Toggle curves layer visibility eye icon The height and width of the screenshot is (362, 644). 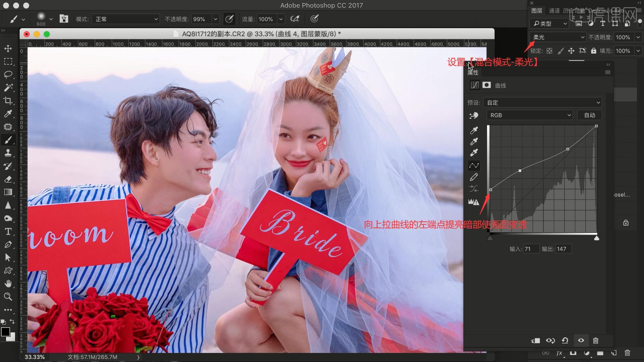tap(581, 341)
